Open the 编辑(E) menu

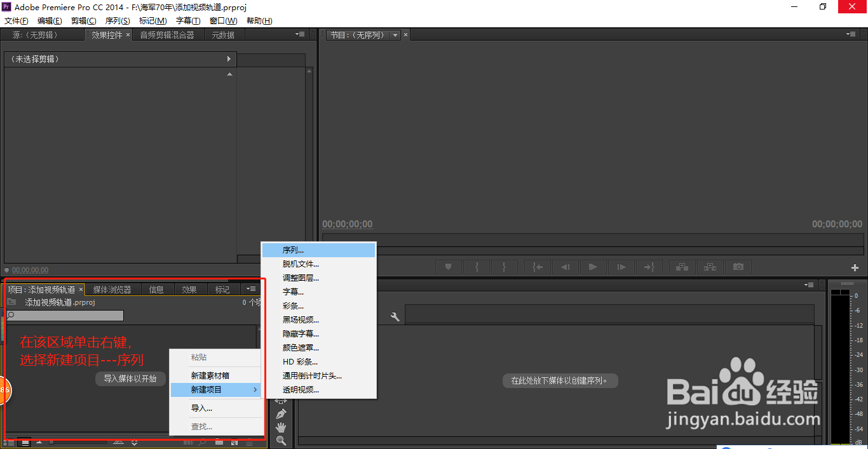(50, 21)
